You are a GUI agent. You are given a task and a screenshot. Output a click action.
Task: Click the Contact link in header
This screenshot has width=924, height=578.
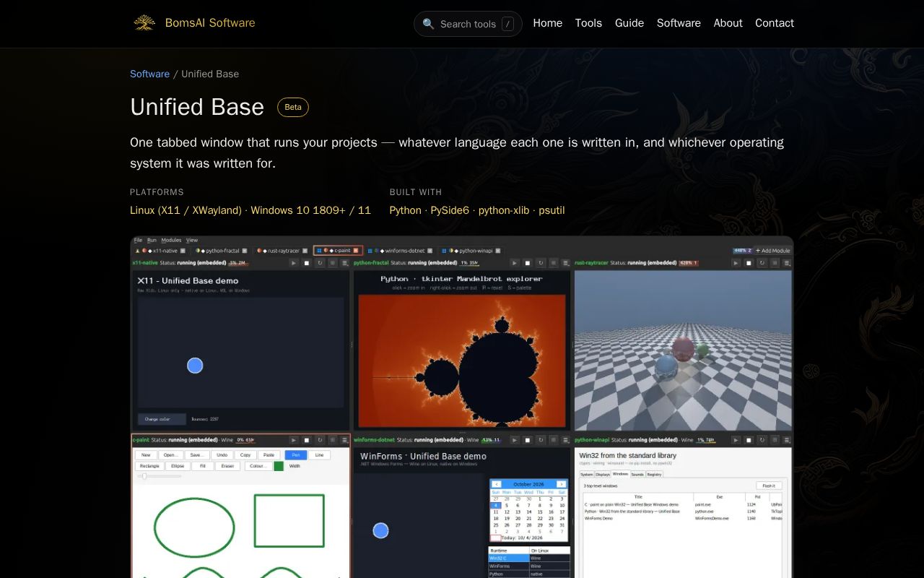coord(775,23)
